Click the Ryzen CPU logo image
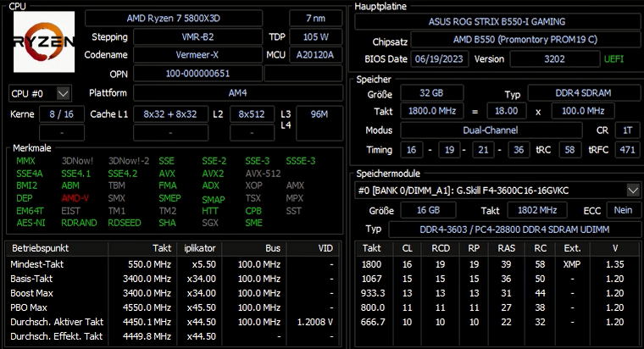This screenshot has width=644, height=349. [x=44, y=42]
